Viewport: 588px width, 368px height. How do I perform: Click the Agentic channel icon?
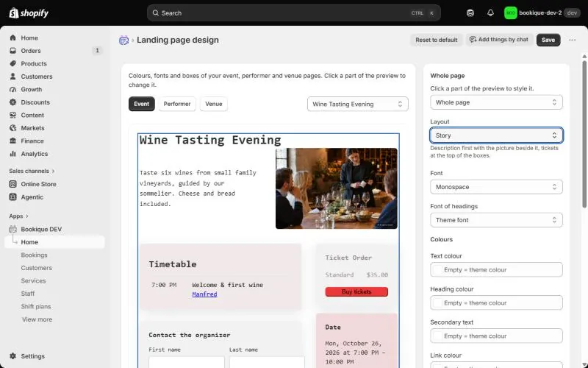click(12, 197)
